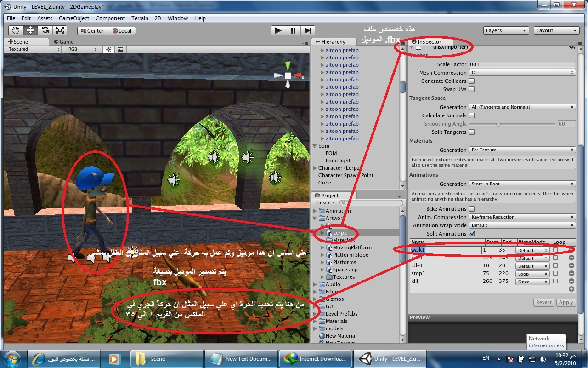Toggle pivot Center button
The image size is (588, 368).
point(92,31)
